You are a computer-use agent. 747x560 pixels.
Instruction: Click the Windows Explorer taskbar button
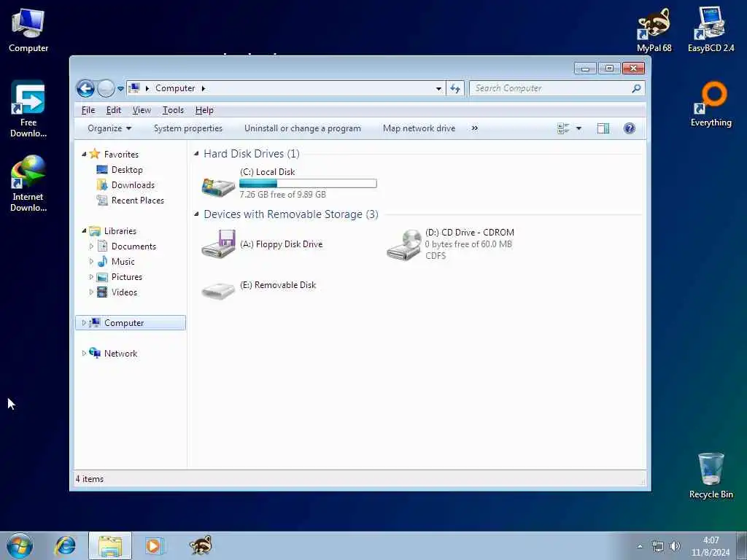(110, 545)
